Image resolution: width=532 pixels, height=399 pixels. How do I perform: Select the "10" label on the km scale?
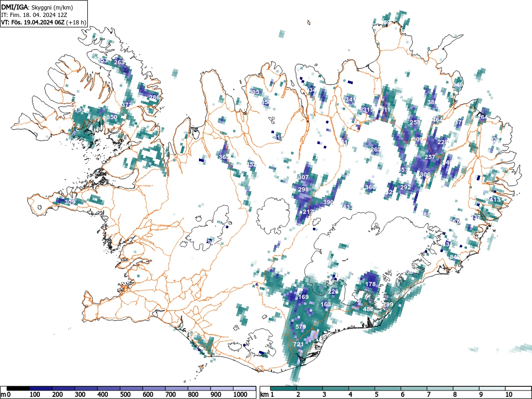click(x=509, y=395)
